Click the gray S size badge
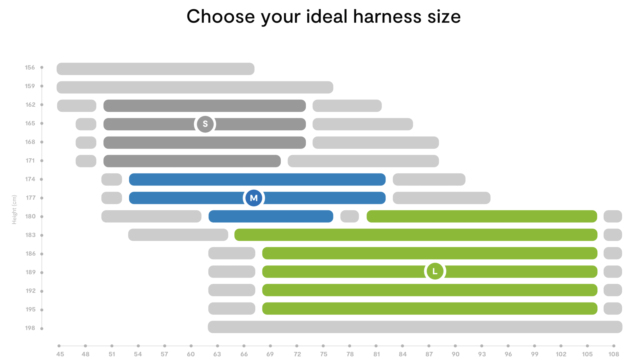The width and height of the screenshot is (633, 364). click(x=205, y=124)
